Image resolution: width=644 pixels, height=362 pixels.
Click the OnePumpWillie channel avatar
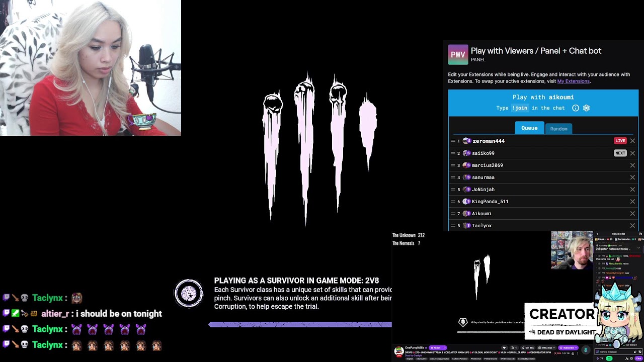pyautogui.click(x=399, y=351)
